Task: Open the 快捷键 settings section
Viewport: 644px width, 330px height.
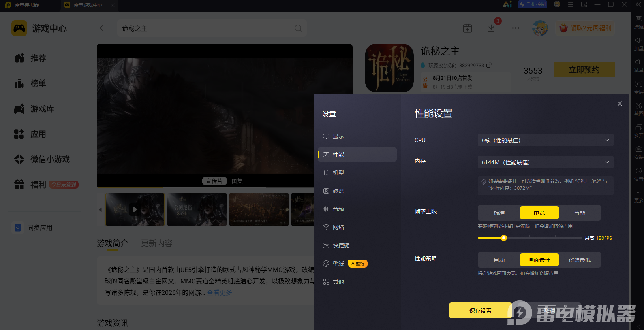Action: point(357,245)
